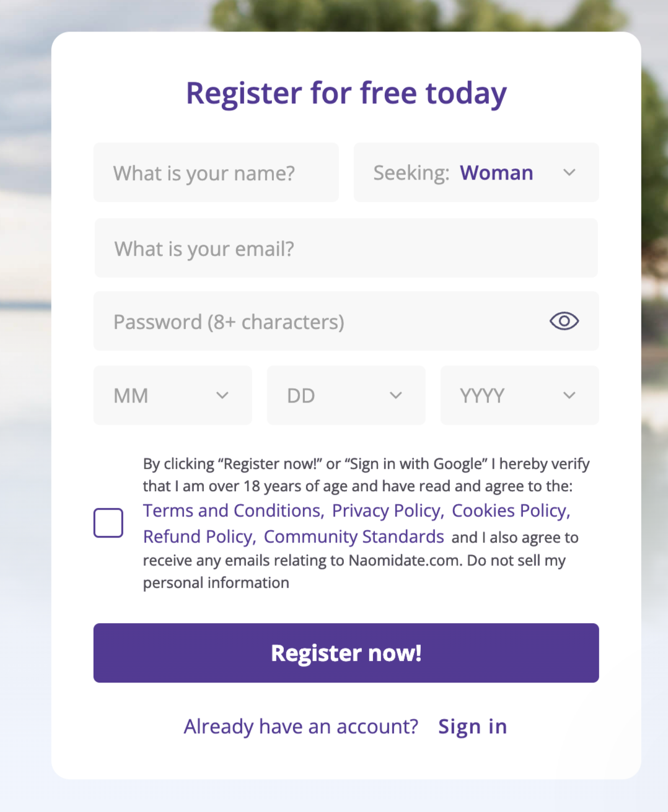The width and height of the screenshot is (668, 812).
Task: Check the terms agreement checkbox
Action: tap(108, 522)
